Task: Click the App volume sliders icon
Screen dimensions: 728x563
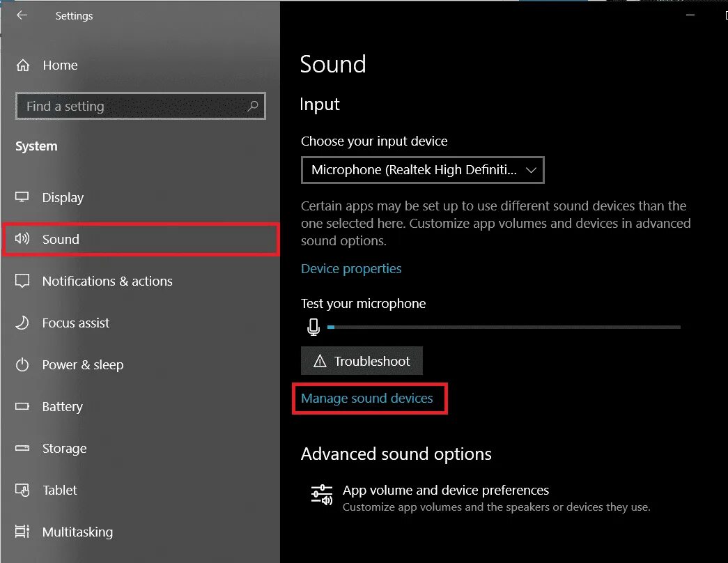Action: [x=321, y=494]
